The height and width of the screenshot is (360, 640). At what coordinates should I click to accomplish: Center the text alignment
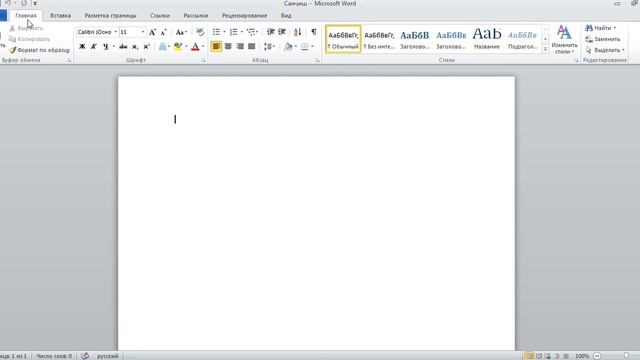point(228,47)
